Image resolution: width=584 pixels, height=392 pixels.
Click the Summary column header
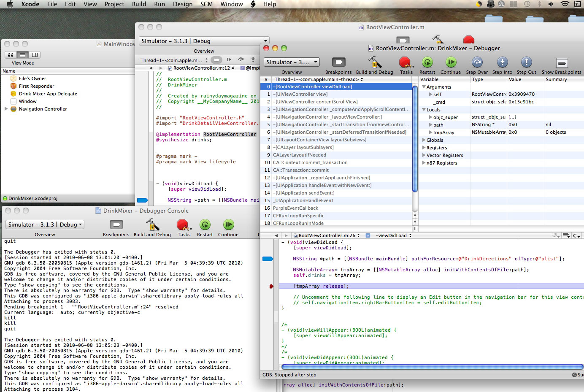[x=564, y=79]
